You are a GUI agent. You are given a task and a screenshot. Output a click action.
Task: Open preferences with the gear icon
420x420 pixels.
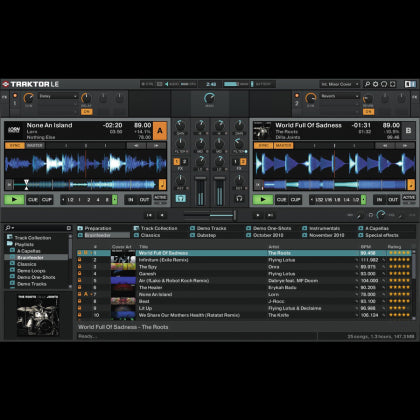(x=376, y=84)
